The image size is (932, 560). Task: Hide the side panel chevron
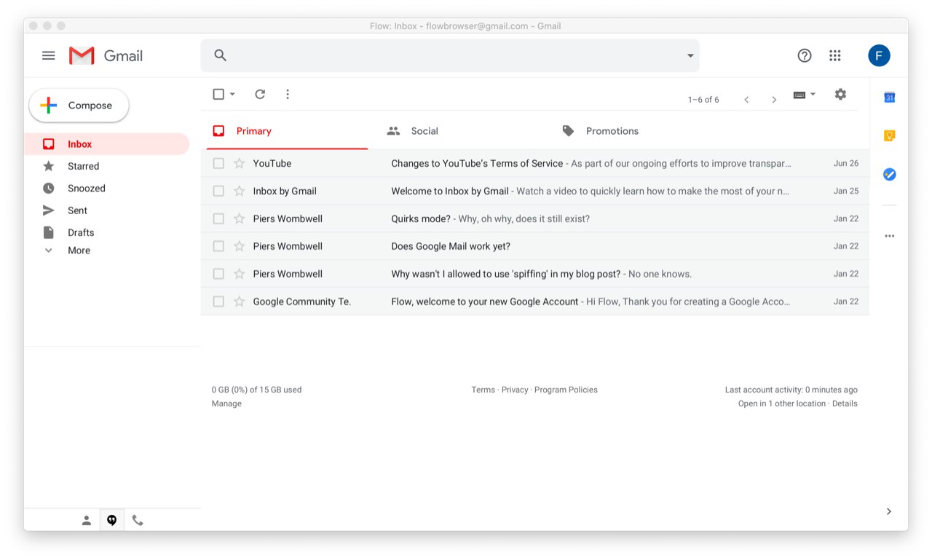tap(889, 511)
